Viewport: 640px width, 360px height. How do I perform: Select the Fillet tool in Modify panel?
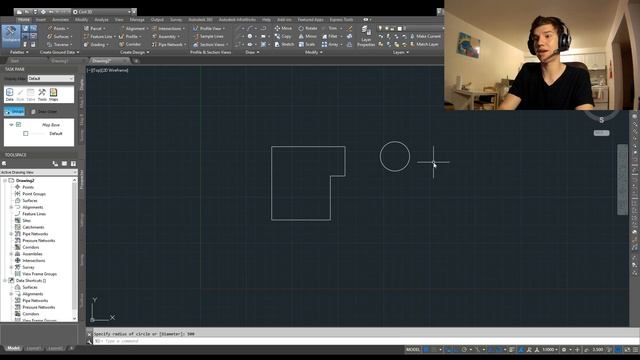(330, 36)
